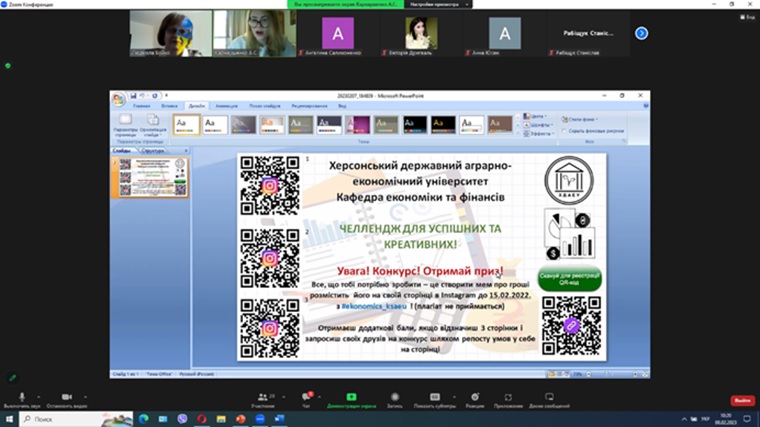Start recording the Zoom meeting
The height and width of the screenshot is (427, 760).
tap(395, 400)
